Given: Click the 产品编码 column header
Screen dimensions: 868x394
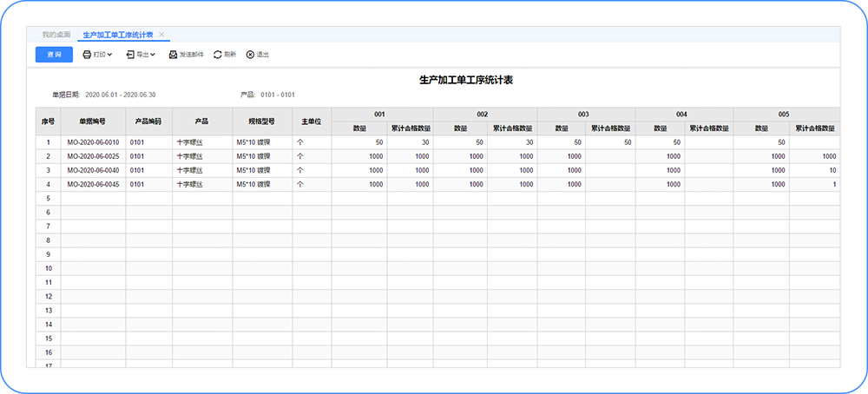Looking at the screenshot, I should click(x=148, y=121).
